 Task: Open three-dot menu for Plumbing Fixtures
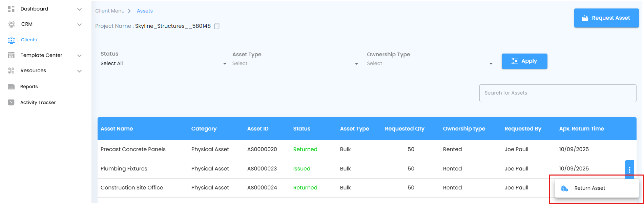click(x=629, y=170)
